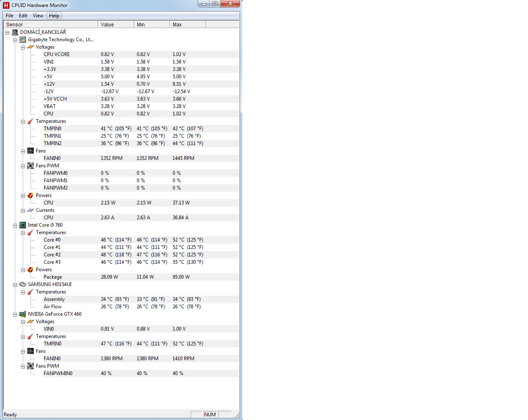Image resolution: width=528 pixels, height=420 pixels.
Task: Collapse the NVIDIA GeForce GTX 460 node
Action: click(x=15, y=314)
